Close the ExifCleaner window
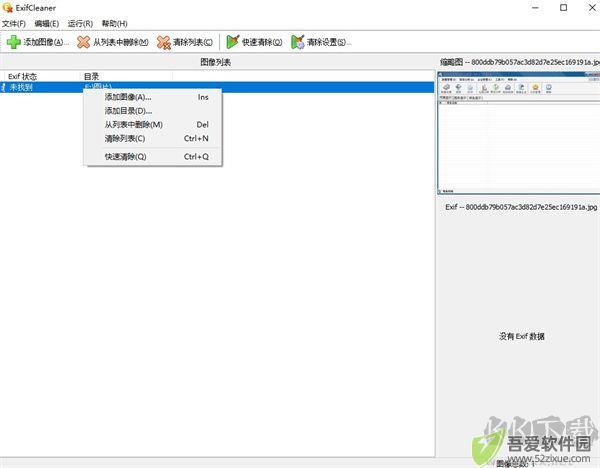The height and width of the screenshot is (468, 600). [592, 8]
